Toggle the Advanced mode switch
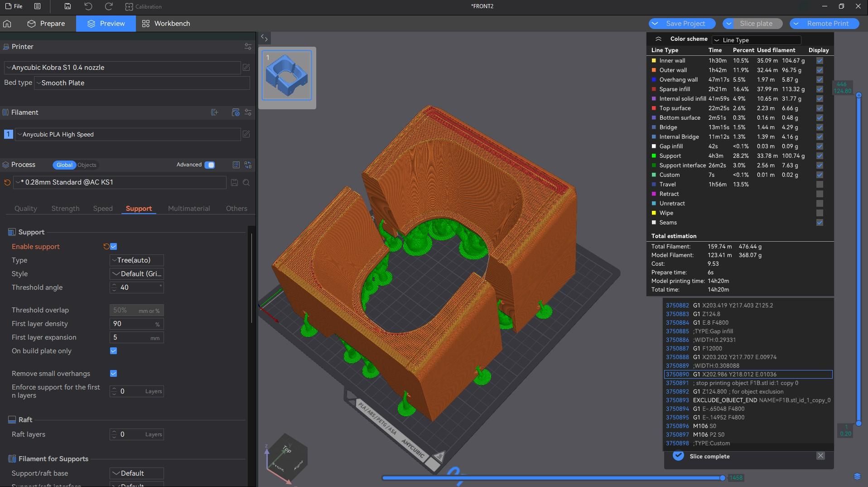Image resolution: width=868 pixels, height=487 pixels. (210, 165)
